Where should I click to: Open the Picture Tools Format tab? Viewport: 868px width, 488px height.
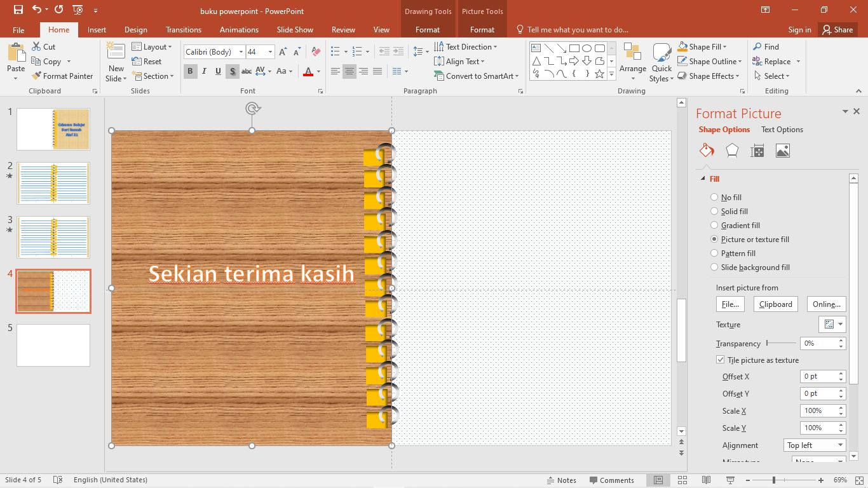click(482, 29)
